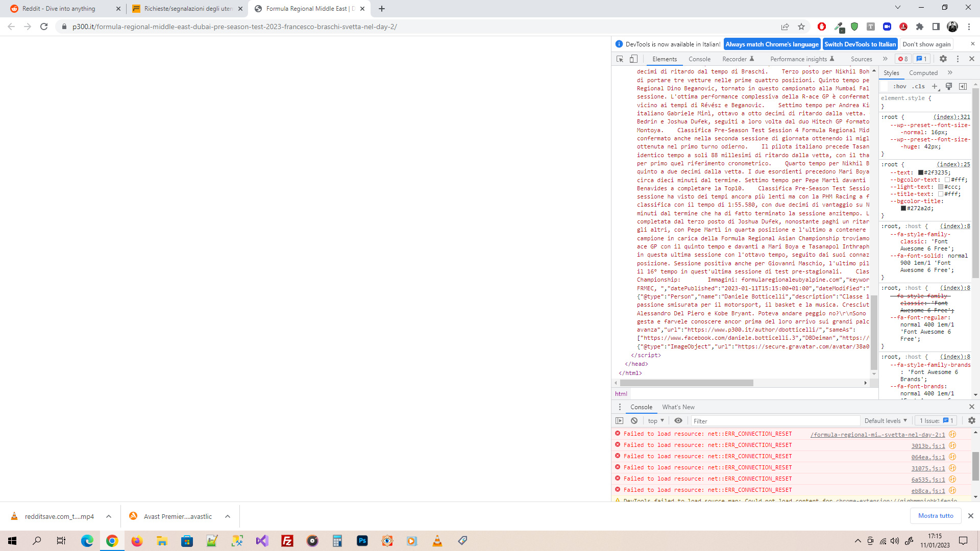The width and height of the screenshot is (980, 551).
Task: Toggle the device toolbar emulation icon
Action: (x=633, y=59)
